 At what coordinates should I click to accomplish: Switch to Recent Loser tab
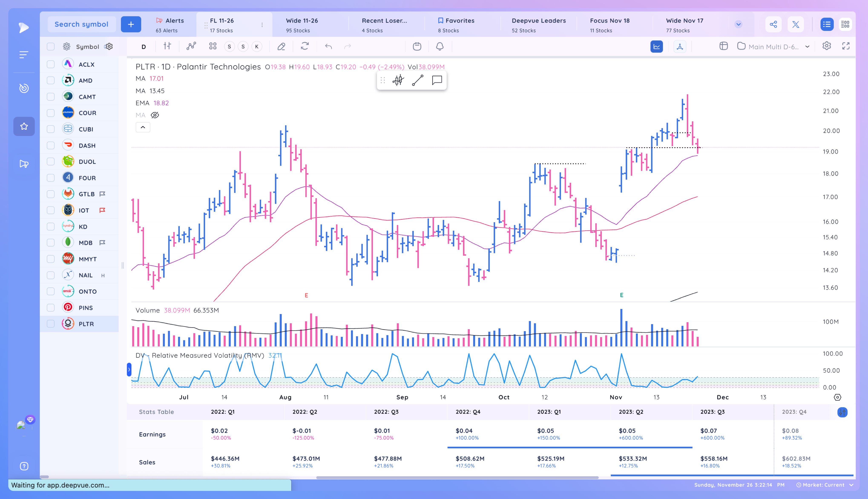(384, 25)
